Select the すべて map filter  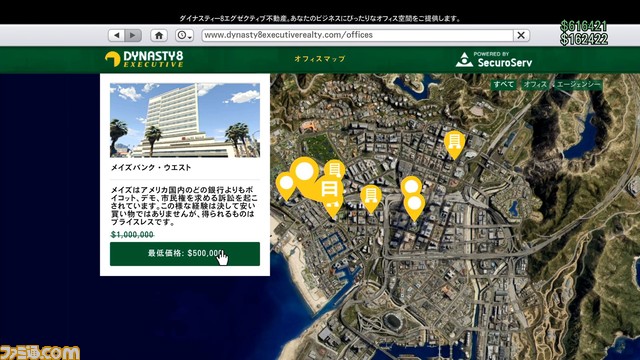click(503, 84)
